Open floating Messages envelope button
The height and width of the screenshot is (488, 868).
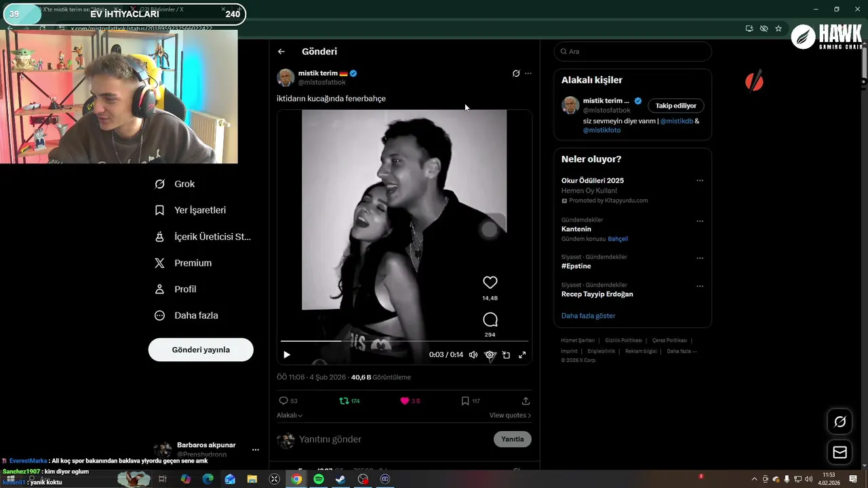(x=840, y=452)
